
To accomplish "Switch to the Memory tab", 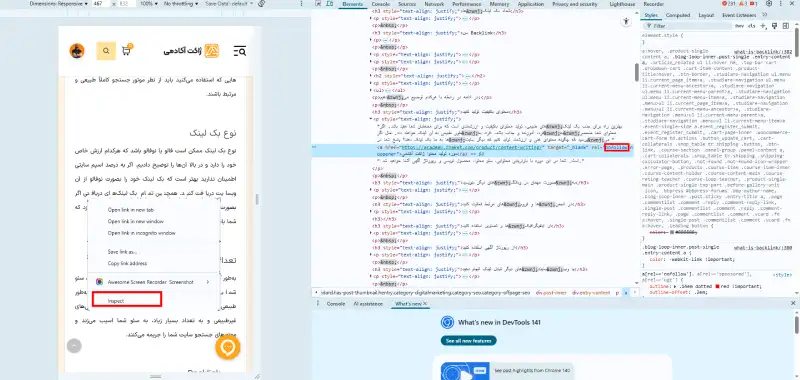I will point(499,4).
